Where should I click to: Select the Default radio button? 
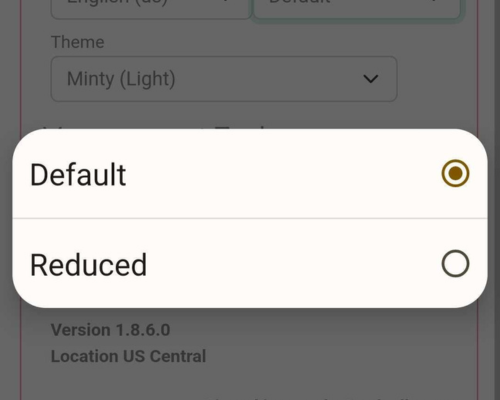(455, 173)
